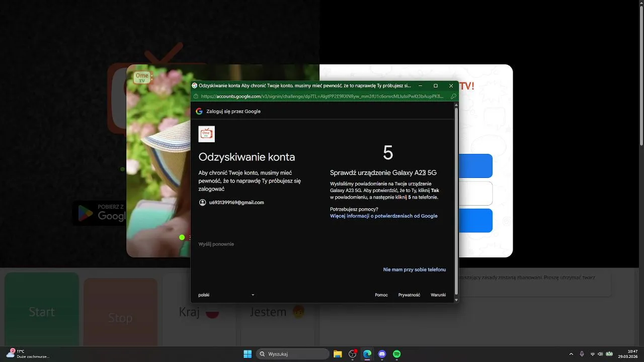Open Discord from the taskbar
This screenshot has width=644, height=362.
[382, 354]
